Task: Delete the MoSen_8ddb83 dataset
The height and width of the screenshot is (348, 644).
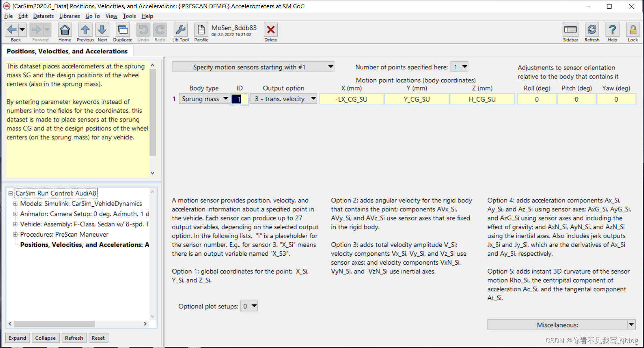Action: 271,30
